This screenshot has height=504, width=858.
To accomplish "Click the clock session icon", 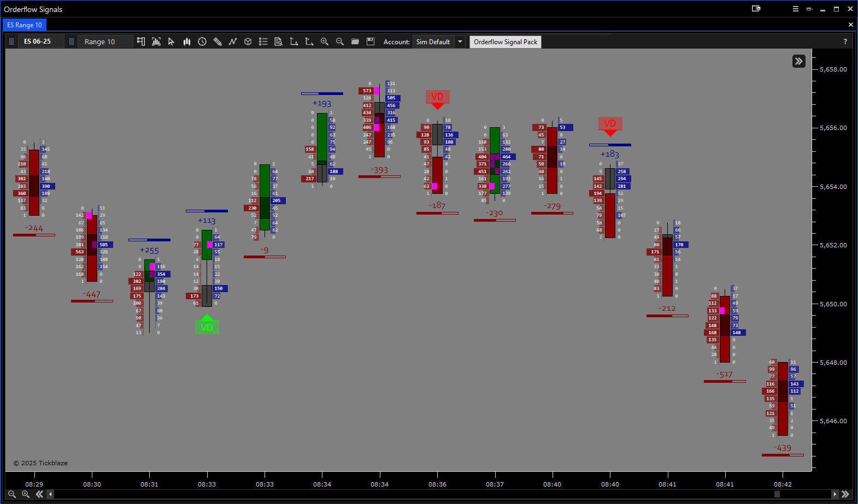I will click(202, 41).
